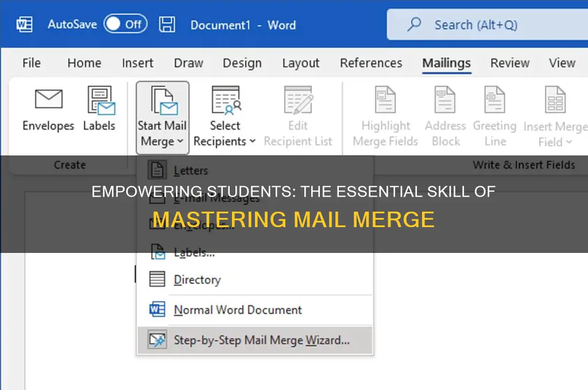Click the Greeting Line icon

pos(494,100)
